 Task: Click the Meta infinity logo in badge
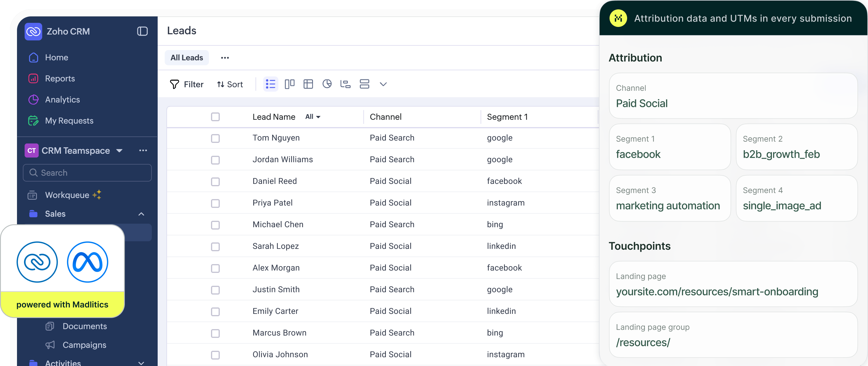click(88, 262)
